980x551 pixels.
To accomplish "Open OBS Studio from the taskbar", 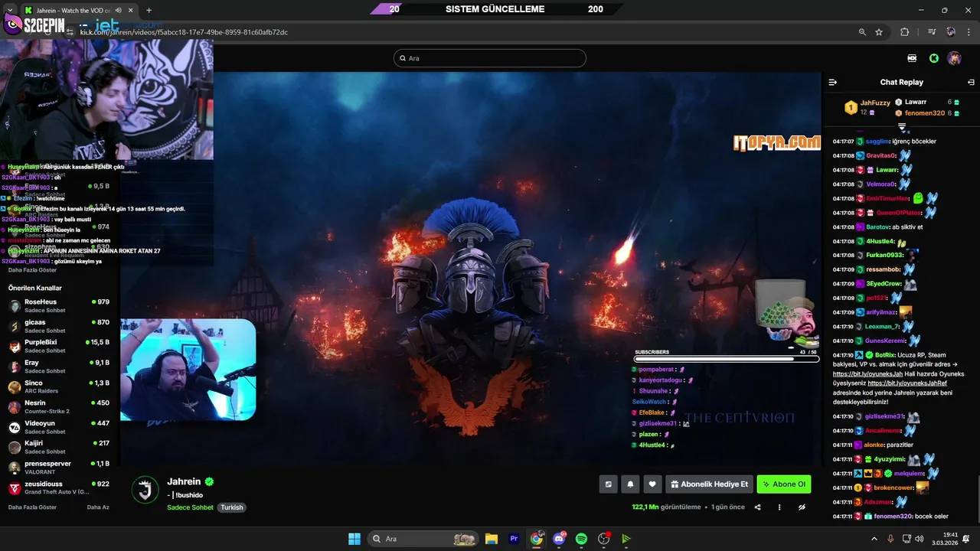I will pyautogui.click(x=604, y=539).
